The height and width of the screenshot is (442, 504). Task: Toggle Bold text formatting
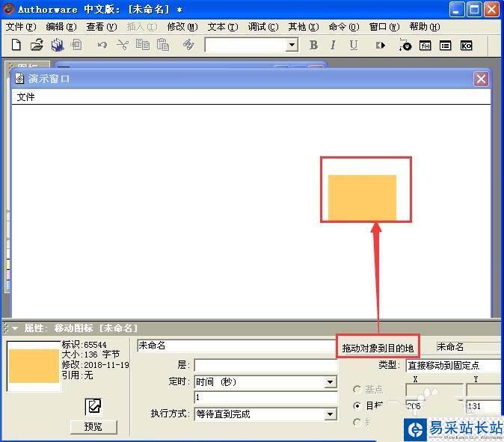pos(313,45)
